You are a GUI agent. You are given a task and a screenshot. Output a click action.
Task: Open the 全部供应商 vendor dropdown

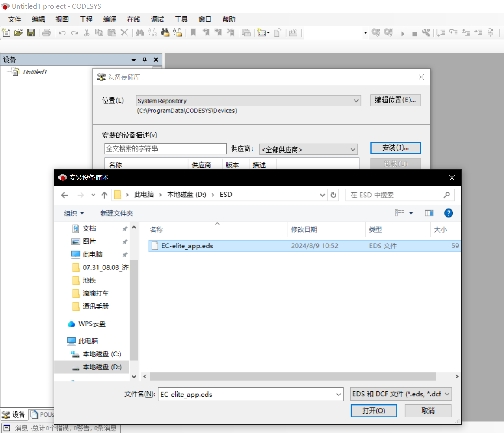pos(352,150)
